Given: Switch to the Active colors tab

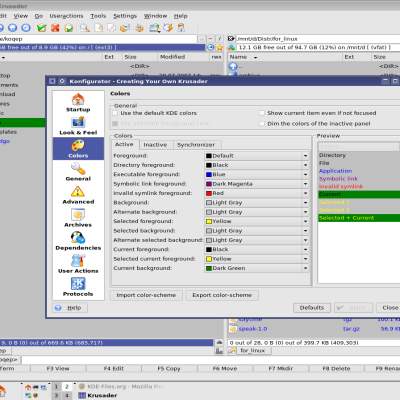Looking at the screenshot, I should (124, 144).
